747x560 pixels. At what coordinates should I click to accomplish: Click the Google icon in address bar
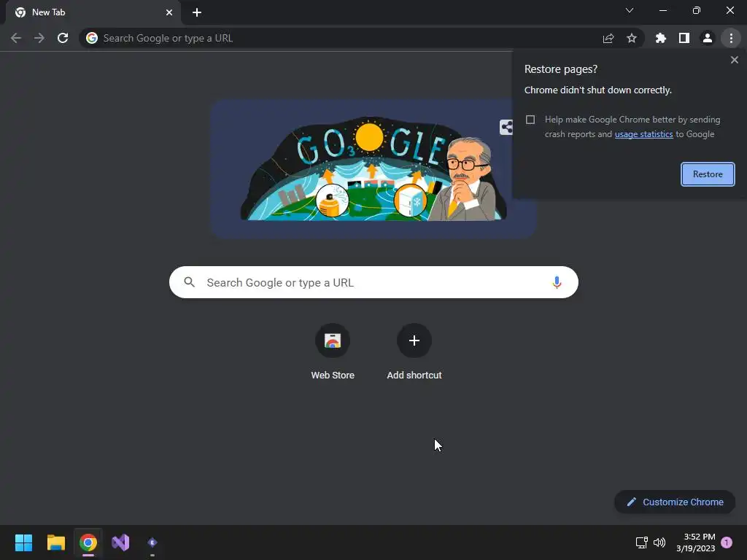tap(92, 38)
